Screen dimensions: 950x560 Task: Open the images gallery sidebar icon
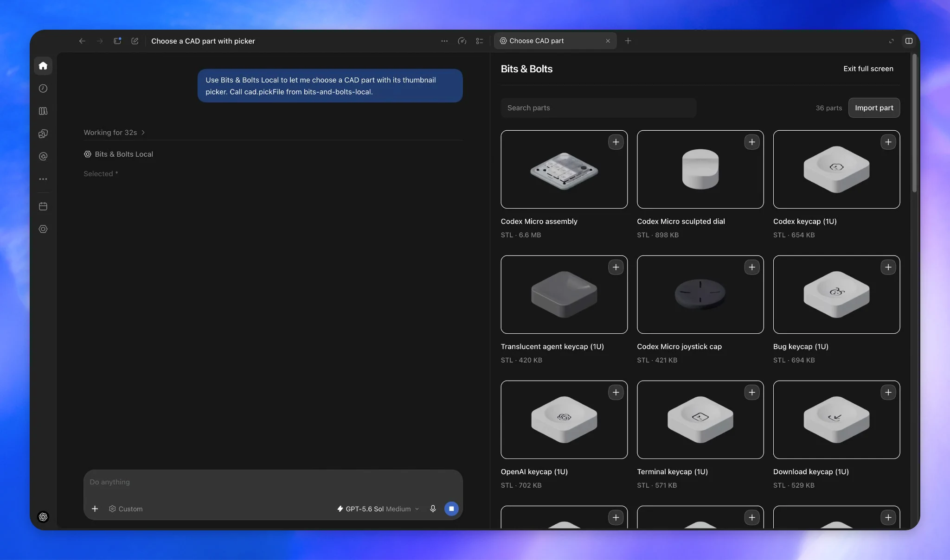click(43, 134)
